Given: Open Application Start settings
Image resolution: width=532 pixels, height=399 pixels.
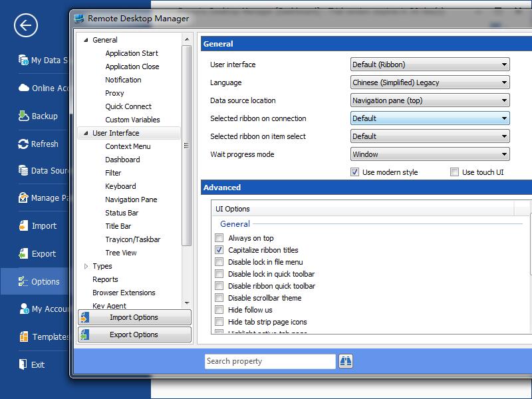Looking at the screenshot, I should (x=132, y=53).
